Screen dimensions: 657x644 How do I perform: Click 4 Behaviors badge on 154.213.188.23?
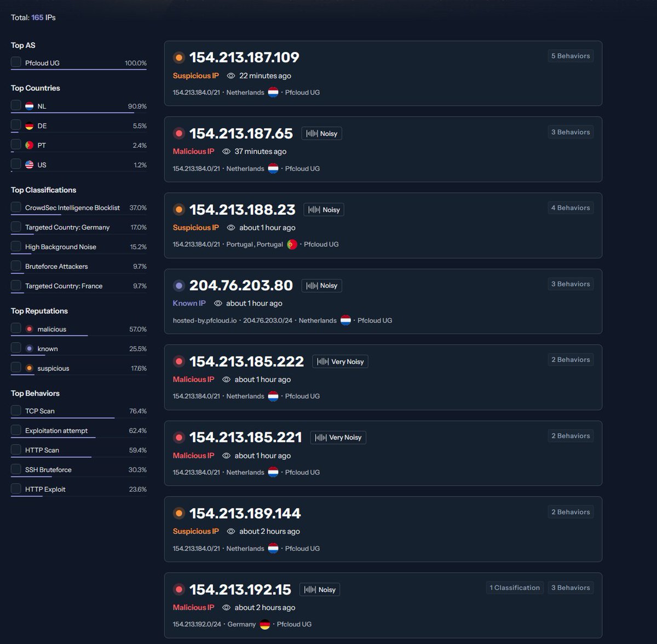(x=570, y=208)
